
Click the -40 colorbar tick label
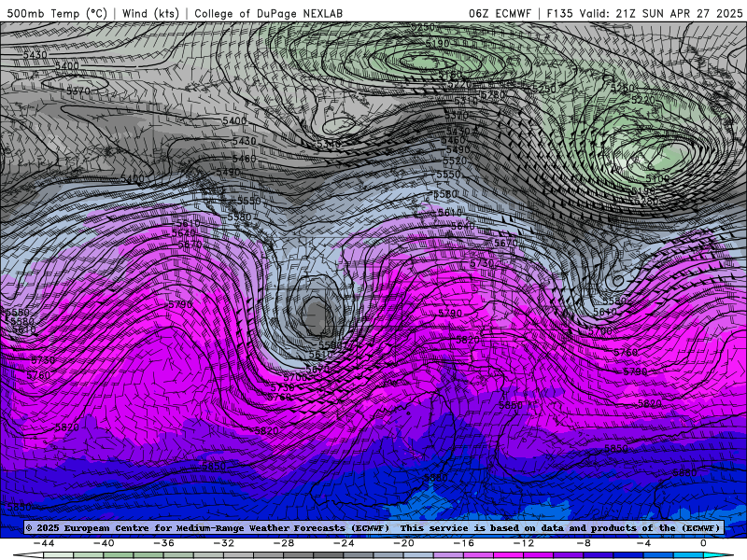coord(104,543)
